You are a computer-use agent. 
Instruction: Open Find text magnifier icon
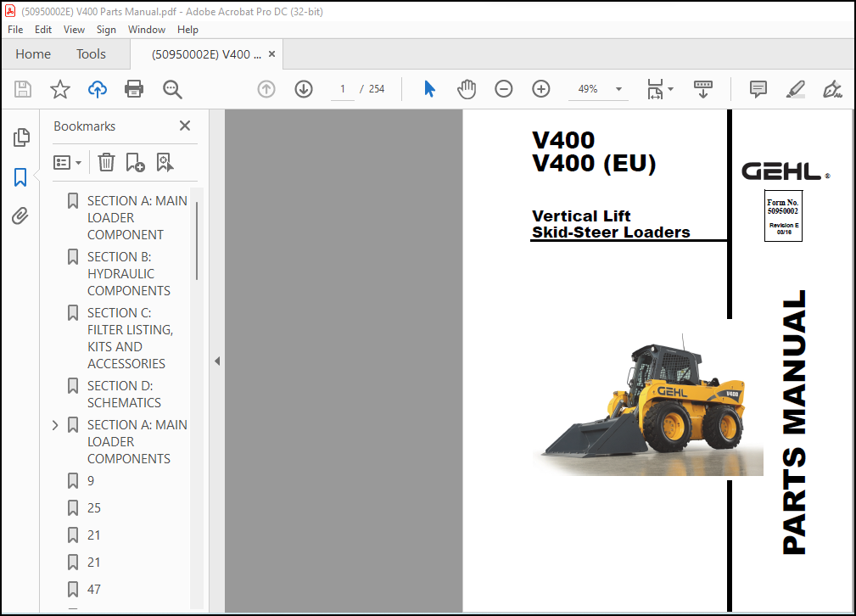coord(172,89)
